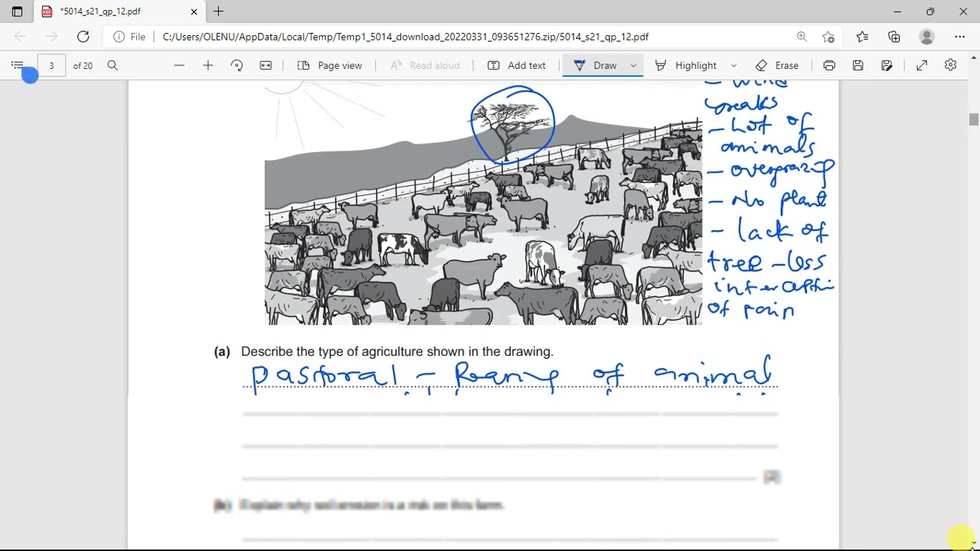This screenshot has width=980, height=551.
Task: Toggle the Highlight tool
Action: coord(685,66)
